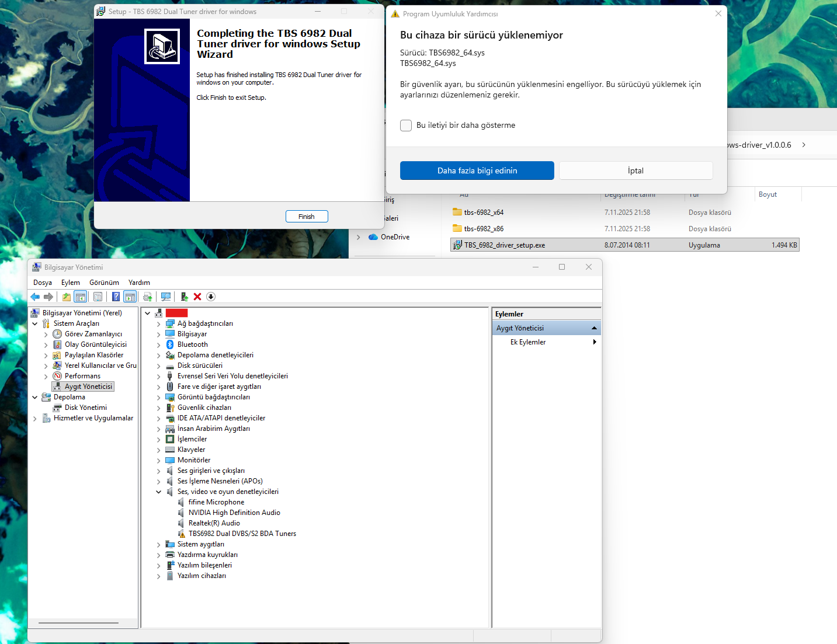Click the İptal button in the driver dialog
Image resolution: width=837 pixels, height=644 pixels.
tap(636, 170)
